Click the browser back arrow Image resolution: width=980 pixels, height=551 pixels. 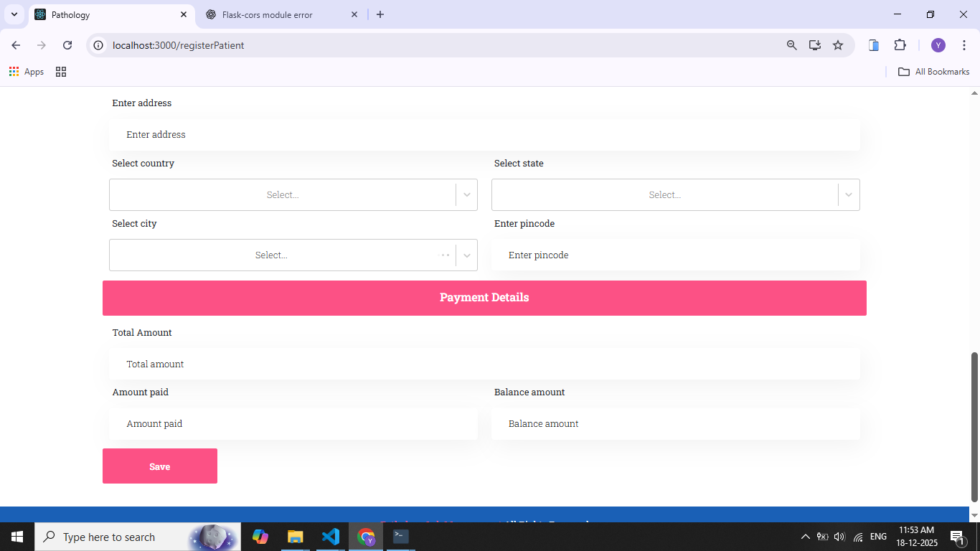[16, 45]
